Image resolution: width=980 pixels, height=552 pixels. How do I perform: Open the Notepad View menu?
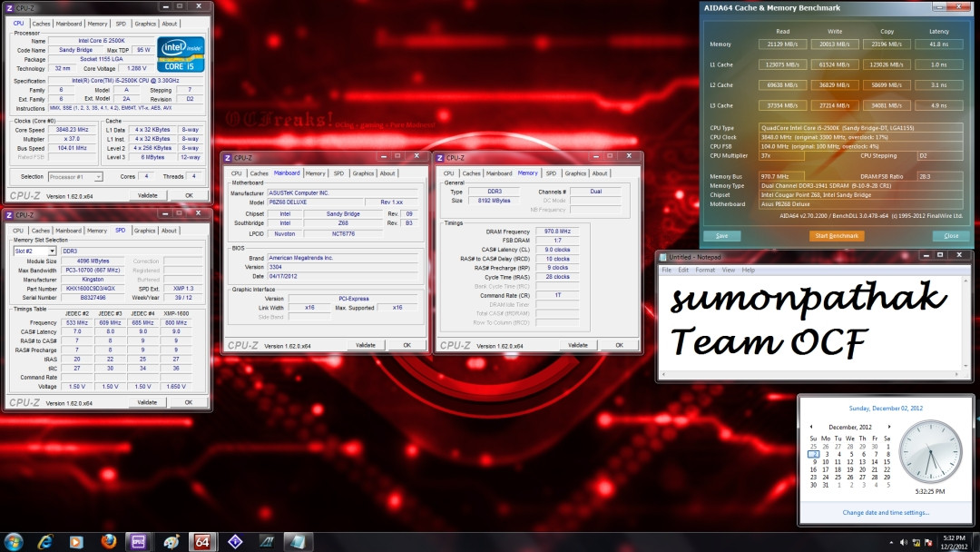tap(729, 270)
